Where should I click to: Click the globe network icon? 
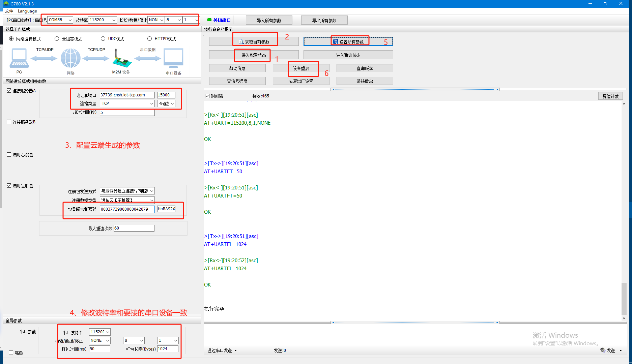point(70,58)
